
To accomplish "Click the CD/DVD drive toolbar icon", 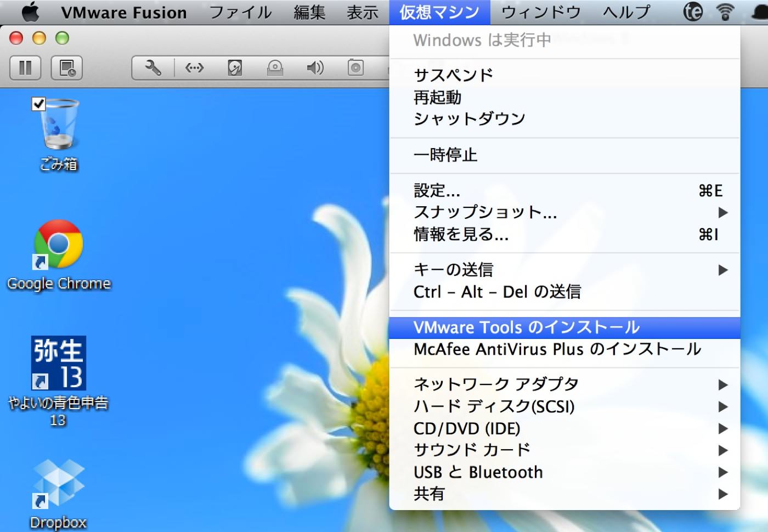I will [275, 68].
